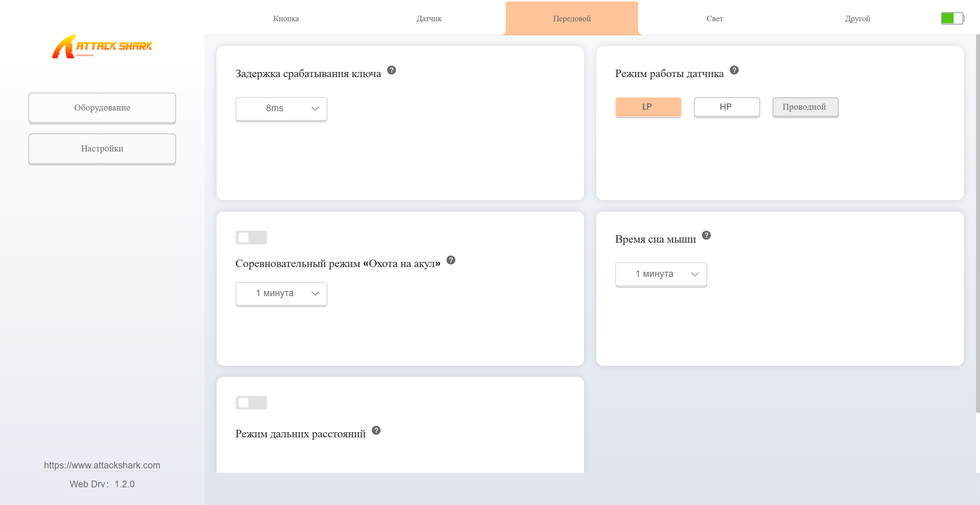Click help icon beside Задержка срабатывания ключа
Screen dimensions: 980x505
point(391,70)
